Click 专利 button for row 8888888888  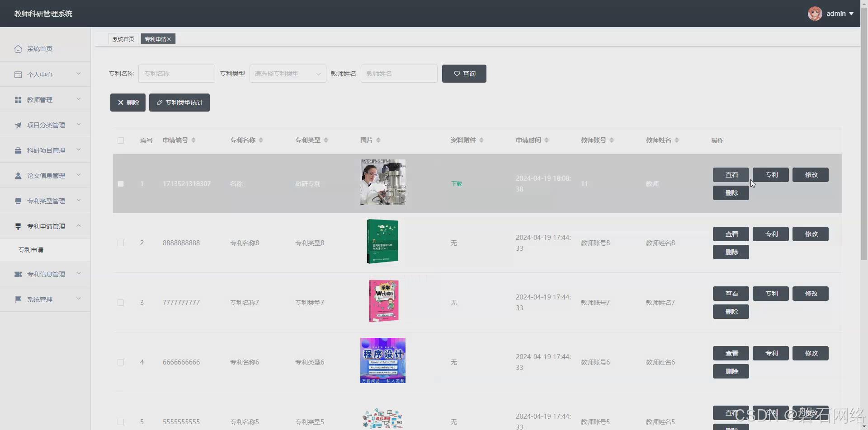(x=771, y=234)
